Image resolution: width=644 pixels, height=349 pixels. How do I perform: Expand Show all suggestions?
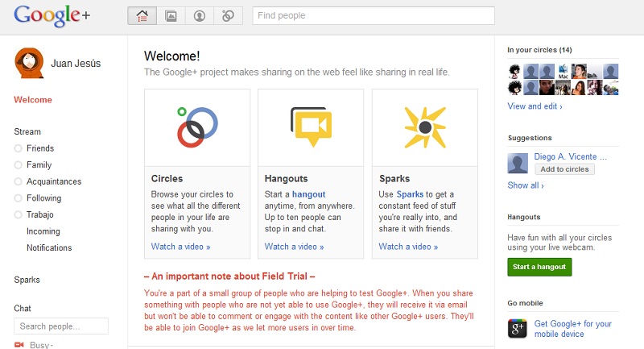click(526, 185)
